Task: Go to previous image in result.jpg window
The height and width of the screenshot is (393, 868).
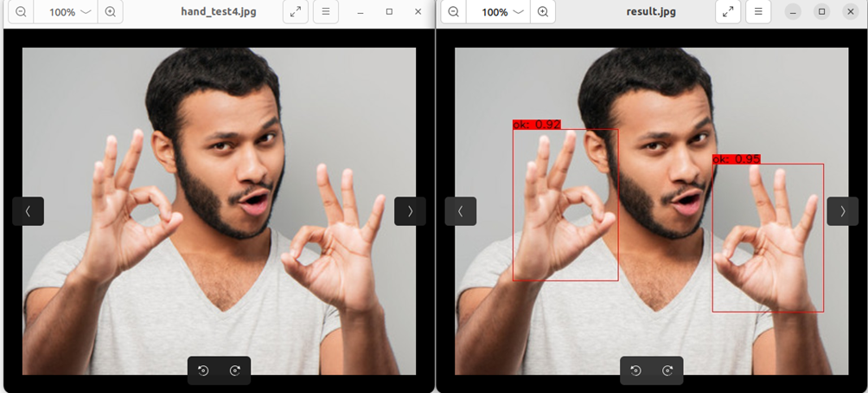Action: coord(461,211)
